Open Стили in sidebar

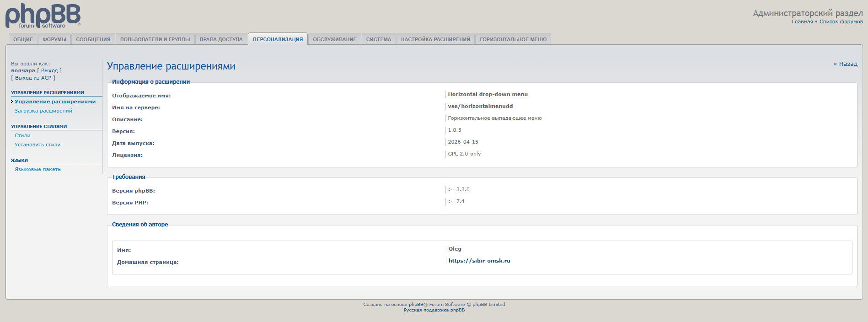pos(22,136)
